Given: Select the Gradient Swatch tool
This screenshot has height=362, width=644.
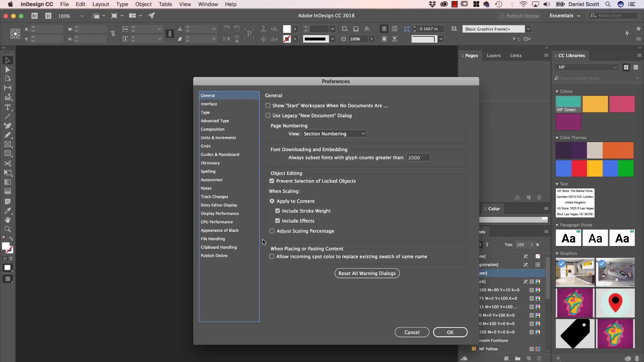Looking at the screenshot, I should 7,182.
